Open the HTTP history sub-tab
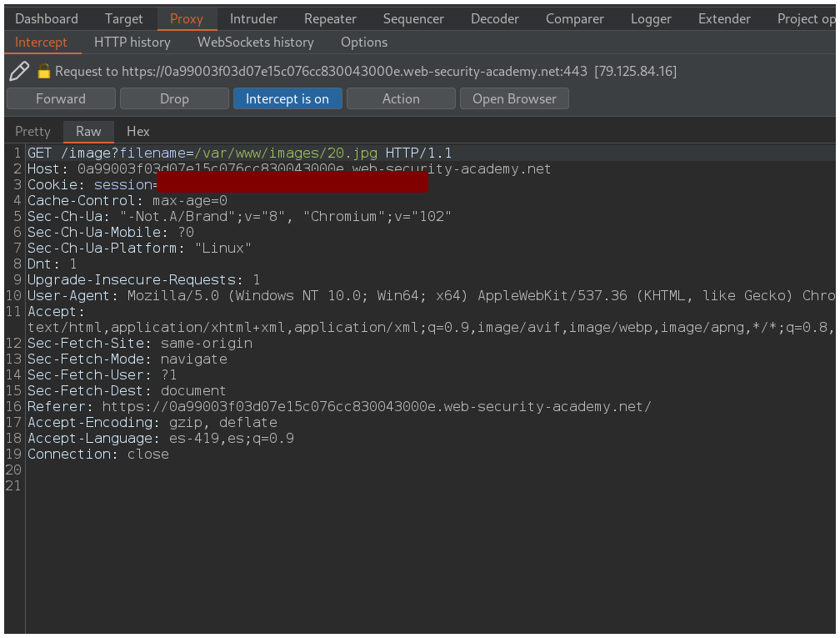Screen dimensions: 840x638 pos(132,42)
